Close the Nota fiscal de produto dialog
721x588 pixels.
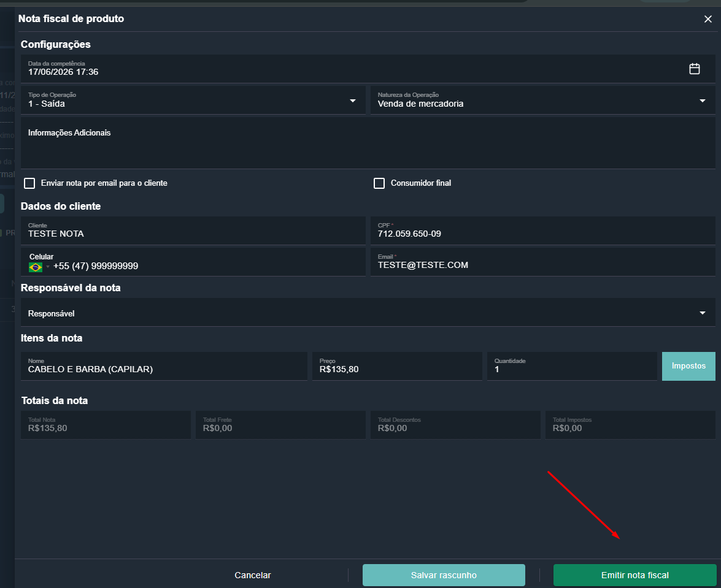[x=708, y=19]
